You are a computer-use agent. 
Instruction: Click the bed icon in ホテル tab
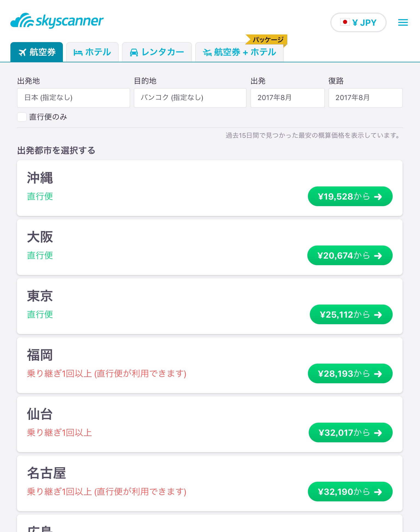tap(78, 52)
